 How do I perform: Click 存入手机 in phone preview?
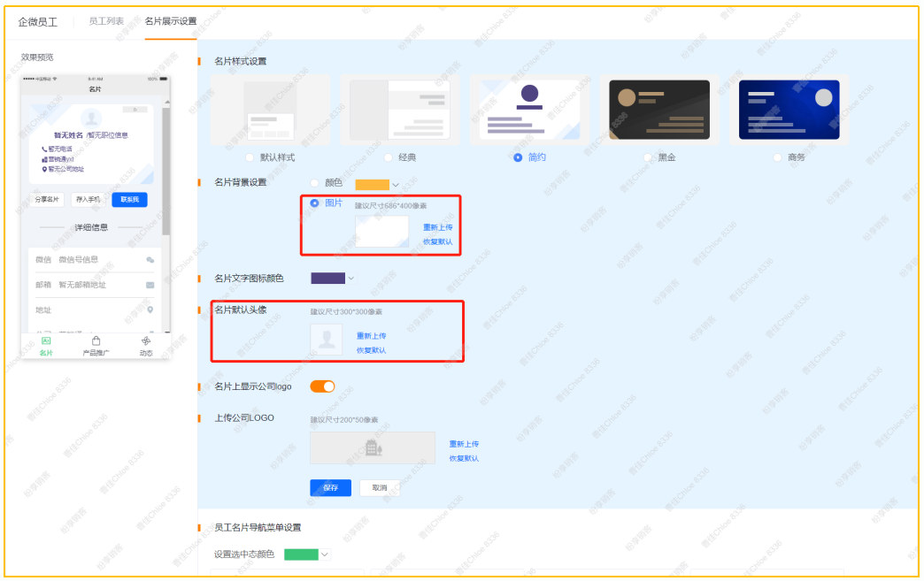89,200
